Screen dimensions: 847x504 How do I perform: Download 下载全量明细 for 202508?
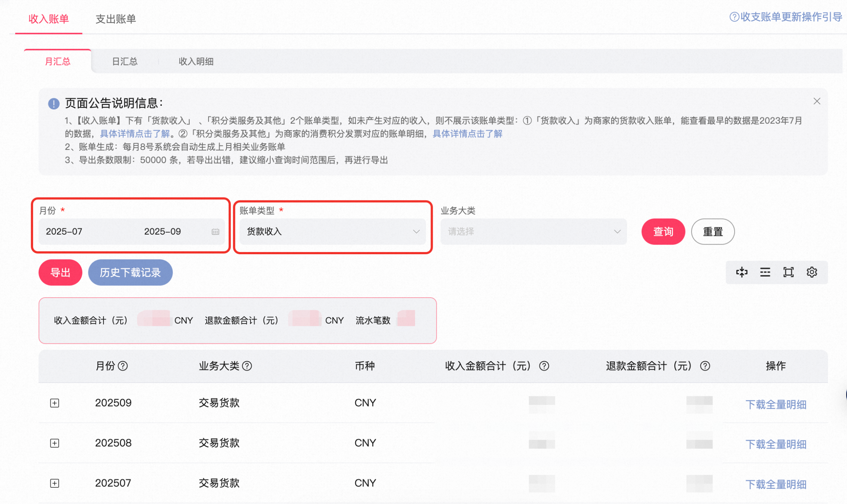coord(776,444)
